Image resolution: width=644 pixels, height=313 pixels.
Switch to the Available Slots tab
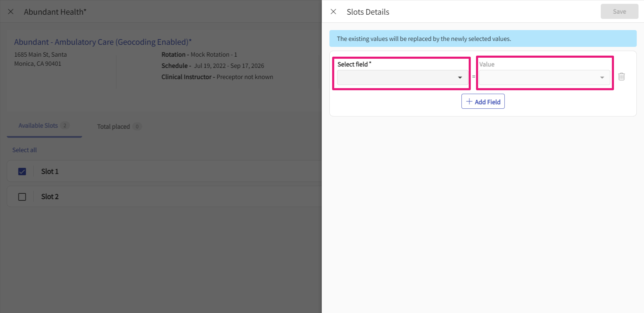[38, 126]
